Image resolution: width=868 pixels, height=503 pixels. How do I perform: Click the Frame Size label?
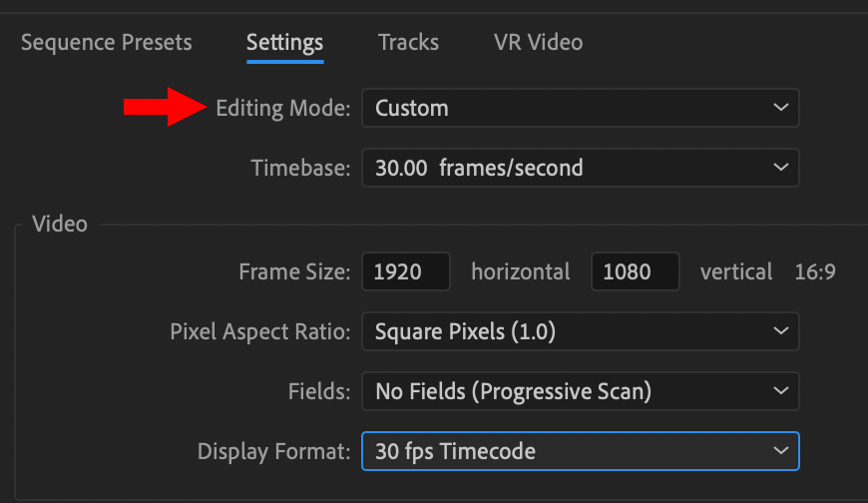[x=294, y=272]
